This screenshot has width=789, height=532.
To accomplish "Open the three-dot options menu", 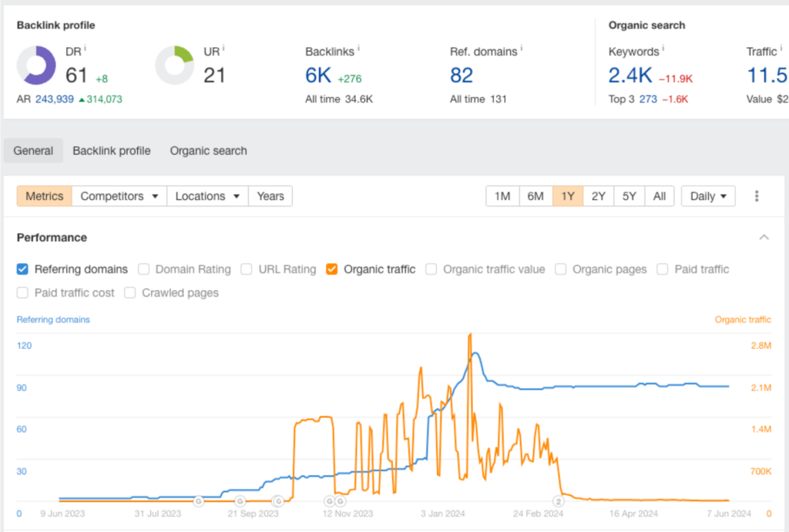I will click(757, 196).
